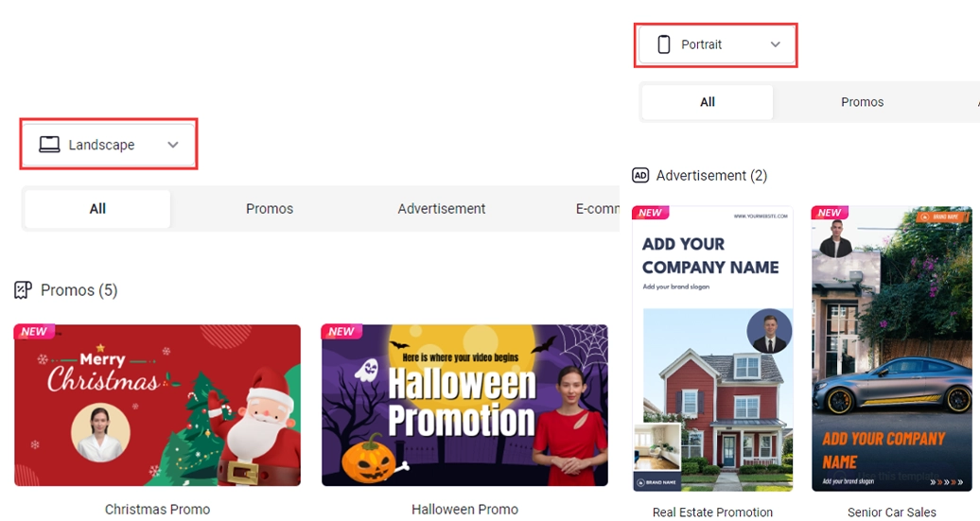Click the Promos section coupon icon

(x=23, y=289)
